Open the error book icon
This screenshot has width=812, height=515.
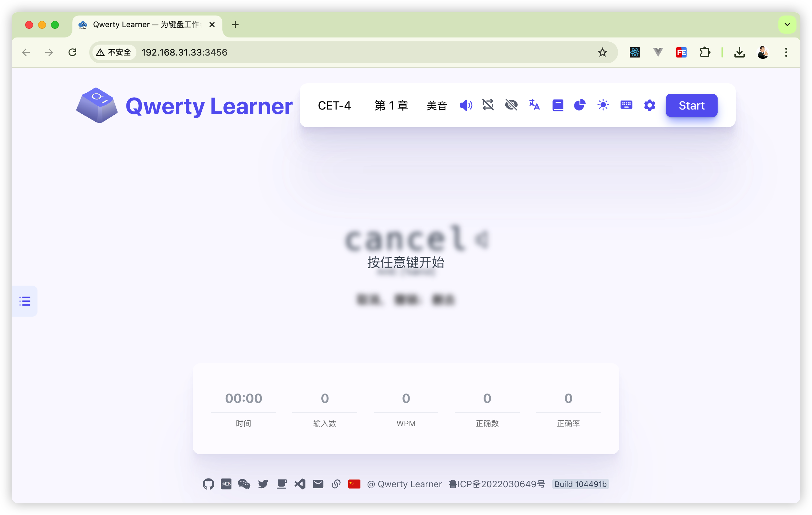click(558, 106)
